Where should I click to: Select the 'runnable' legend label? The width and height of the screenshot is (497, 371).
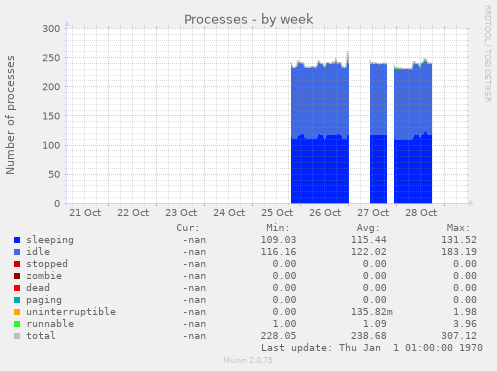pyautogui.click(x=50, y=324)
